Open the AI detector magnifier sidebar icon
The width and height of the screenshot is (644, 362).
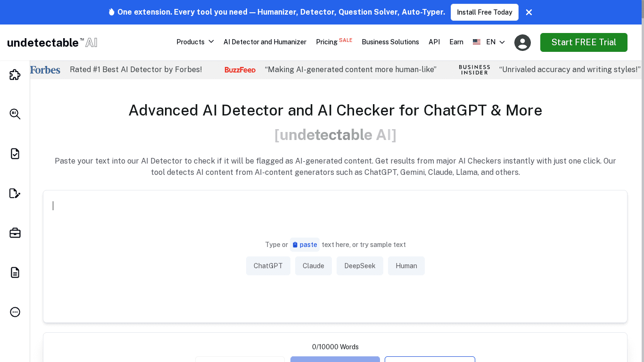pyautogui.click(x=15, y=114)
